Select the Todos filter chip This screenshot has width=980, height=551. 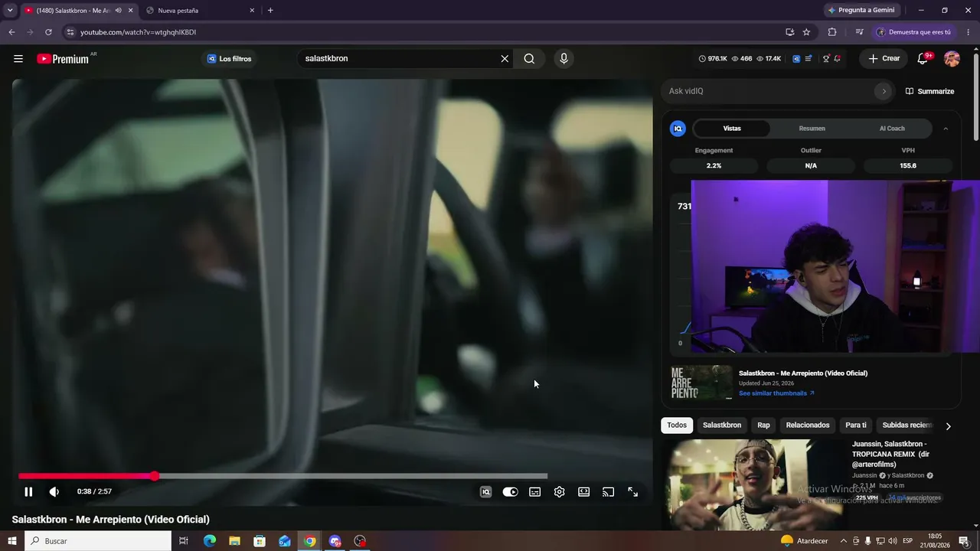(677, 425)
